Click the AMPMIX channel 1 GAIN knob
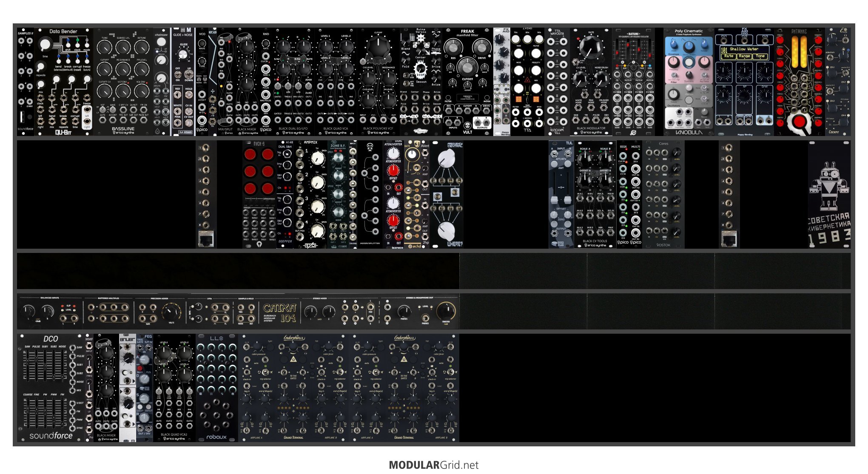Screen dimensions: 868x474 [317, 159]
